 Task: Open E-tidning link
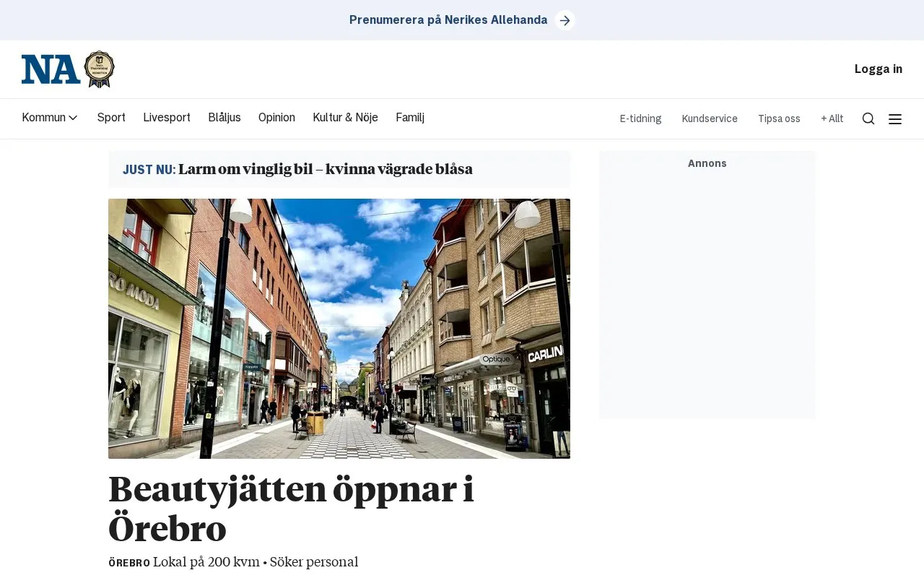coord(640,119)
